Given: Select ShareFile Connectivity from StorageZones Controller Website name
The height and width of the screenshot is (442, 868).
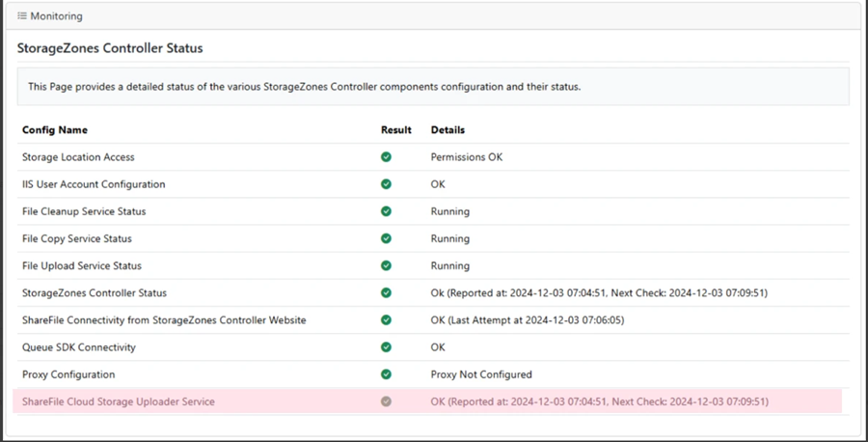Looking at the screenshot, I should 164,319.
